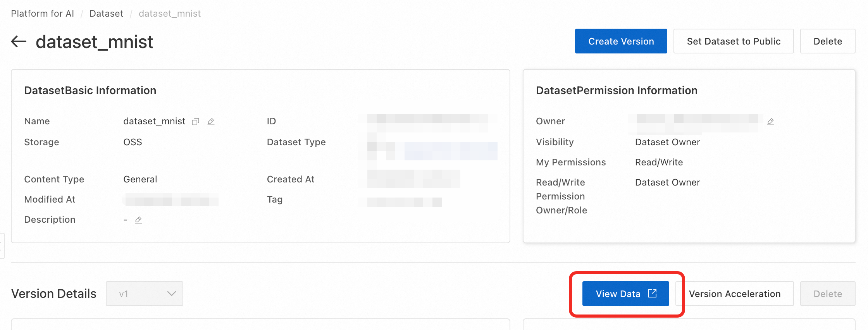Go to Platform for AI breadcrumb

pyautogui.click(x=42, y=14)
